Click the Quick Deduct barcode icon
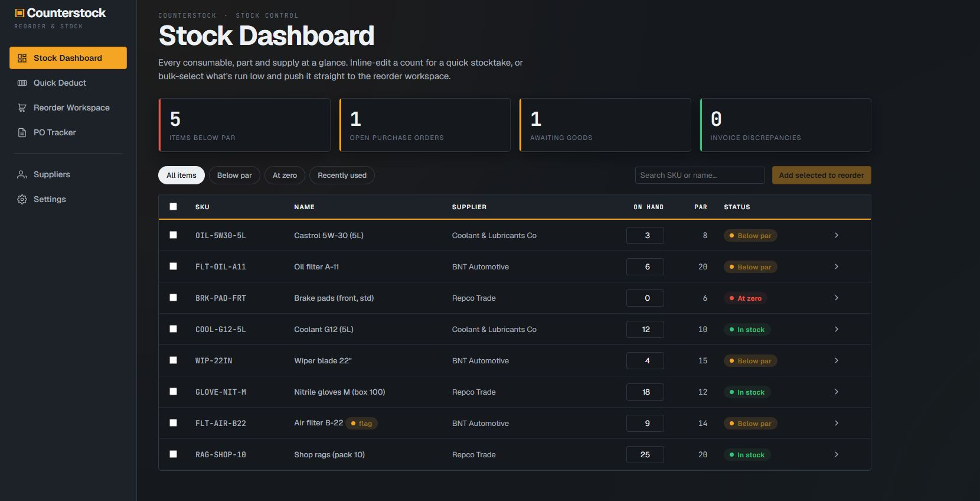This screenshot has height=501, width=980. coord(22,83)
